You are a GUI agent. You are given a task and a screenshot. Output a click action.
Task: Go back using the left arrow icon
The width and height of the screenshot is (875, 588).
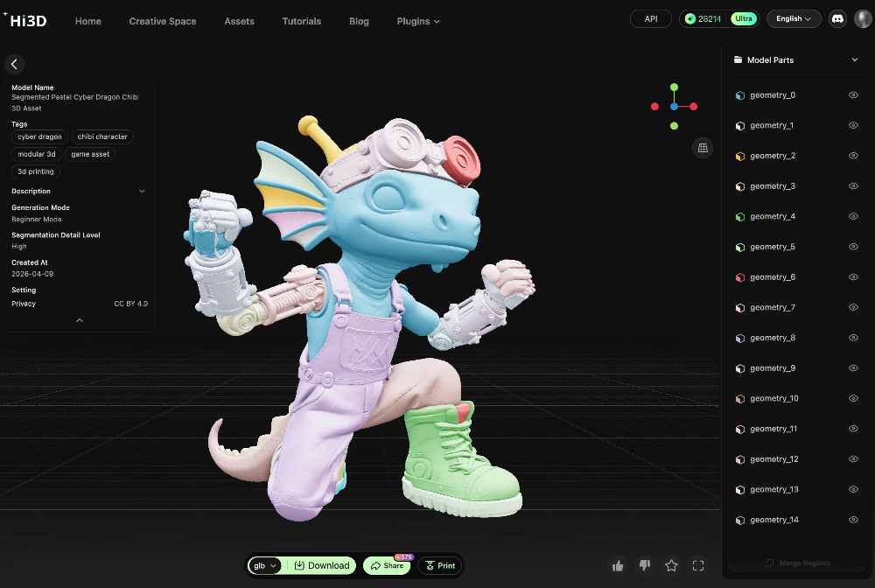click(14, 64)
